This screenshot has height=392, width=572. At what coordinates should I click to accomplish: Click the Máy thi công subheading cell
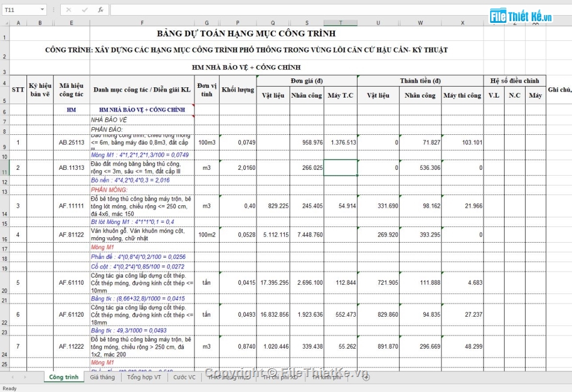pyautogui.click(x=462, y=95)
